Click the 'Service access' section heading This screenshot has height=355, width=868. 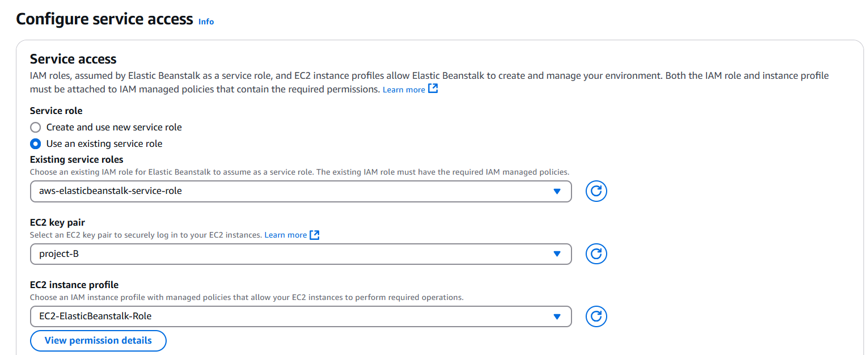[73, 59]
